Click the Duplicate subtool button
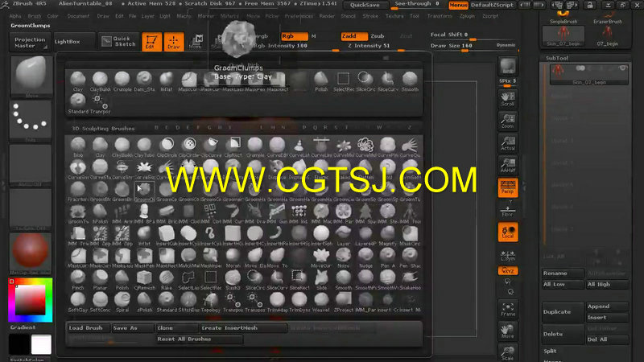Image resolution: width=644 pixels, height=362 pixels. [563, 312]
